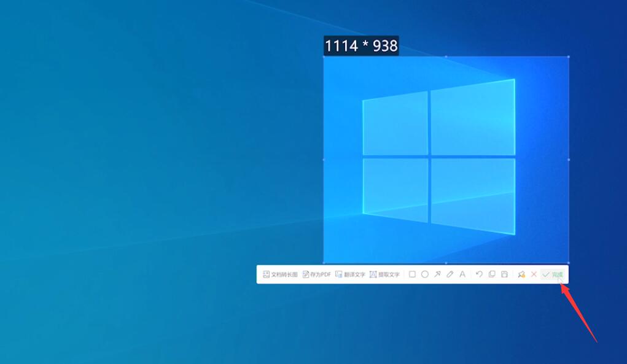This screenshot has width=627, height=364.
Task: Save the screenshot with the disk icon
Action: pos(504,274)
